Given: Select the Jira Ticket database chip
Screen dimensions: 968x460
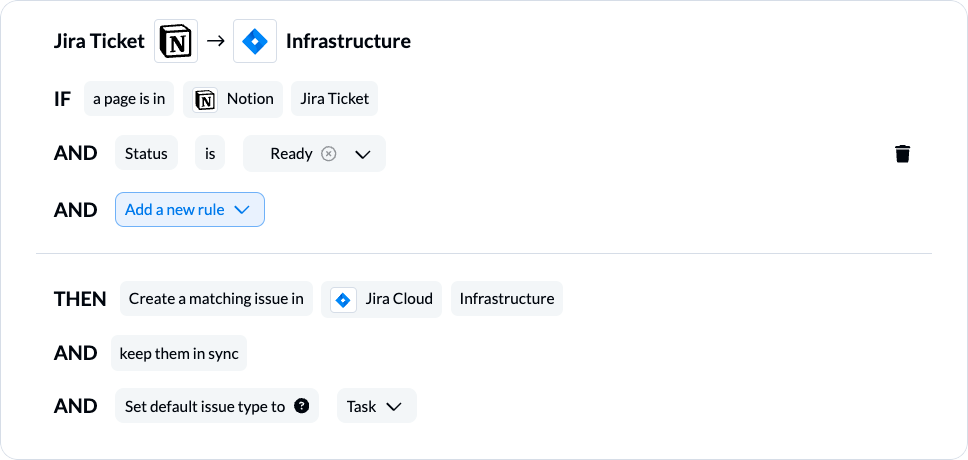Looking at the screenshot, I should [335, 99].
